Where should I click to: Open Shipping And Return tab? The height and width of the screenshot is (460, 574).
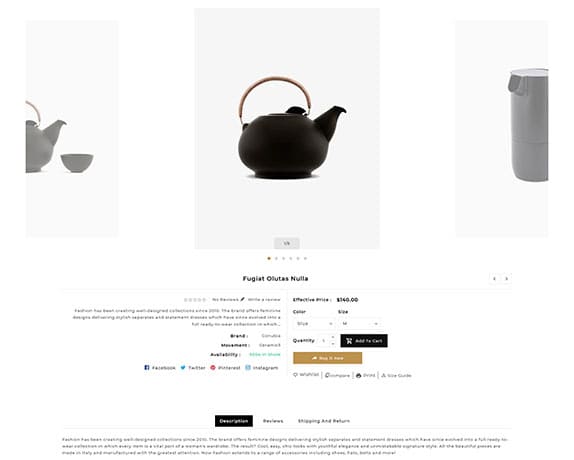point(324,421)
